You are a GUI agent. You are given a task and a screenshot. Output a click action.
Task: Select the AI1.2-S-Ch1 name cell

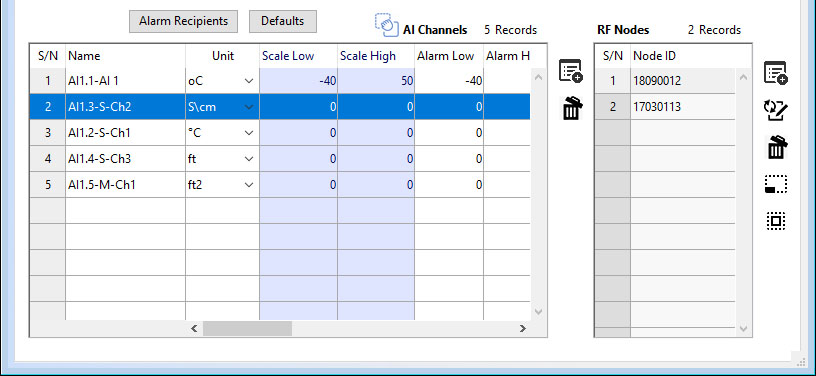[125, 133]
